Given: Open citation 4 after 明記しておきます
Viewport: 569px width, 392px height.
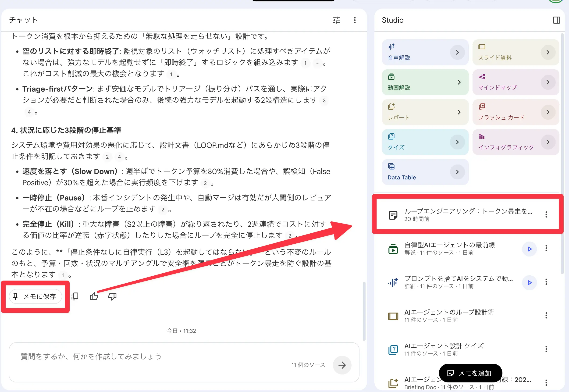Looking at the screenshot, I should (x=119, y=157).
